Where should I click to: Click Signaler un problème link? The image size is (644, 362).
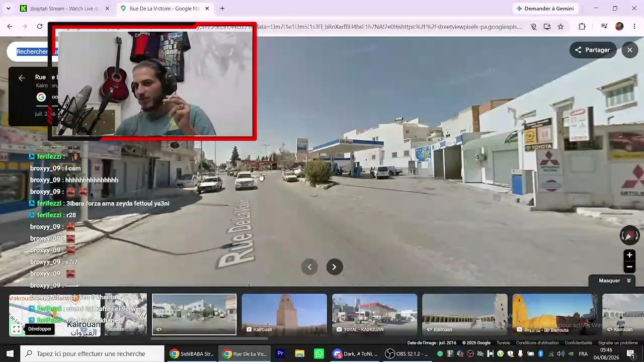click(618, 343)
